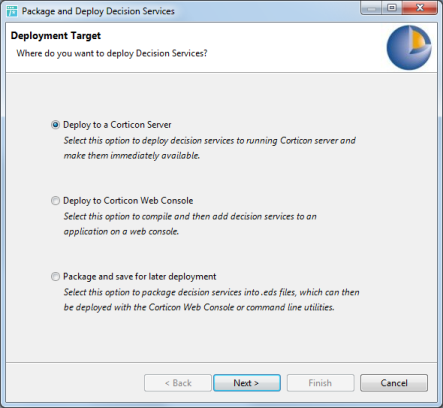Click the wizard icon in title bar
This screenshot has height=408, width=443.
point(12,11)
